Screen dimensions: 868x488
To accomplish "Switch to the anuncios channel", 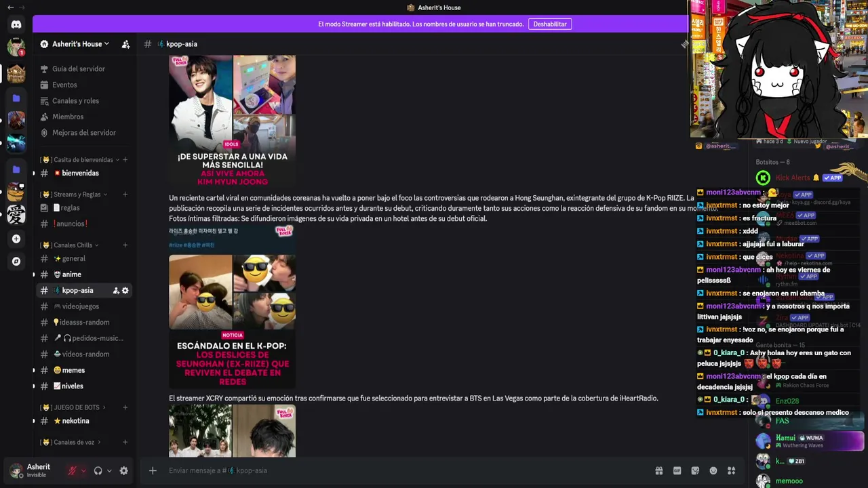I will (x=84, y=224).
